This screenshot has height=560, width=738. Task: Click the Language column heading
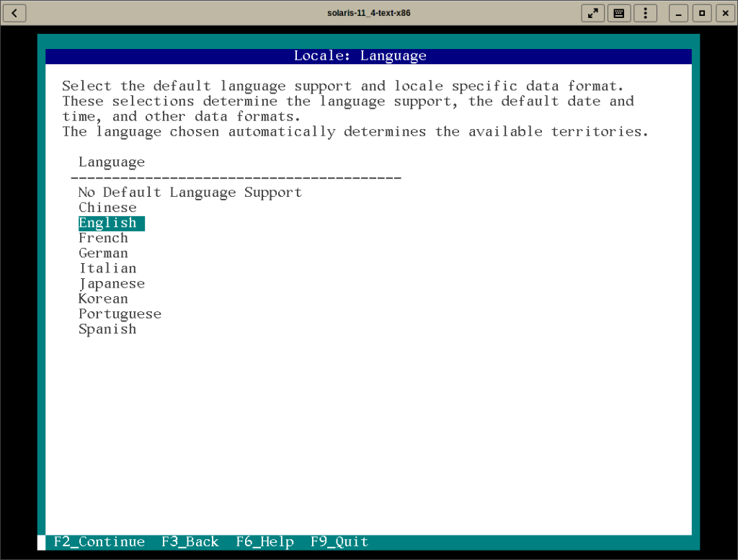click(x=112, y=162)
